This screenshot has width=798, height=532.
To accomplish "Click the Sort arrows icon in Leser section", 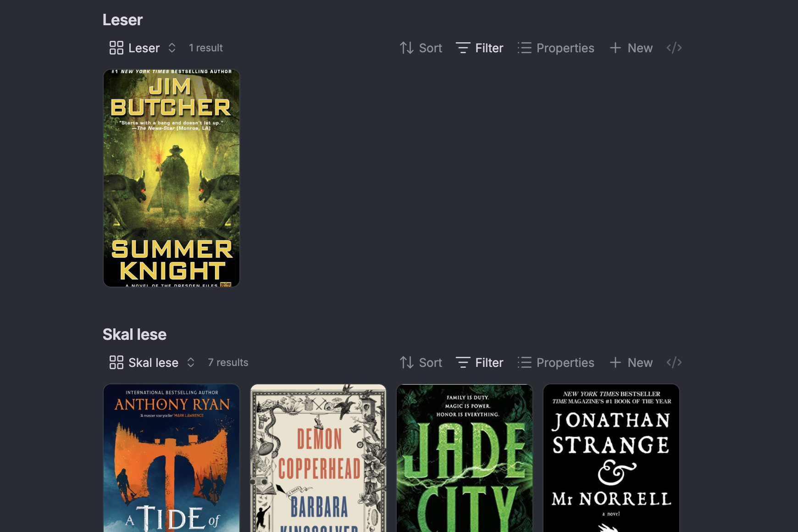I will coord(406,48).
